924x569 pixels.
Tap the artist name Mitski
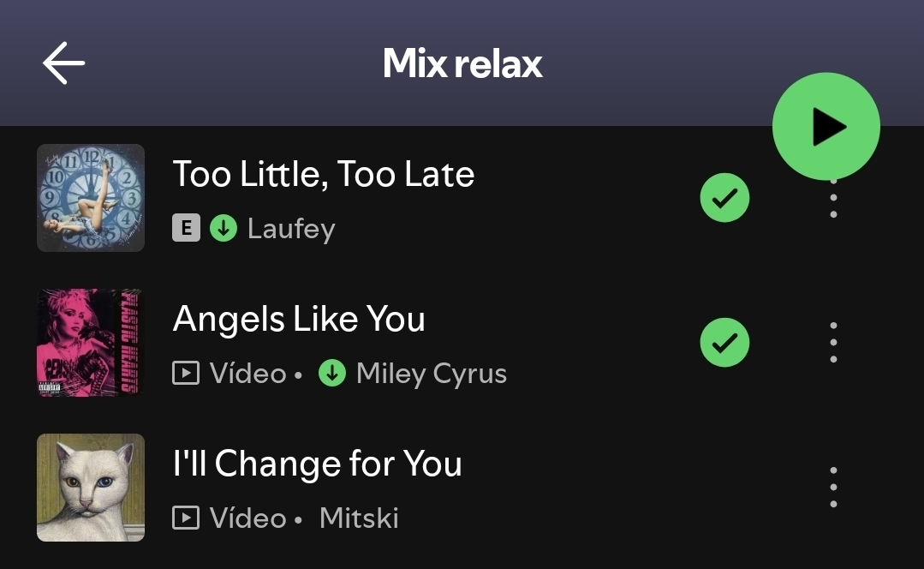tap(359, 518)
